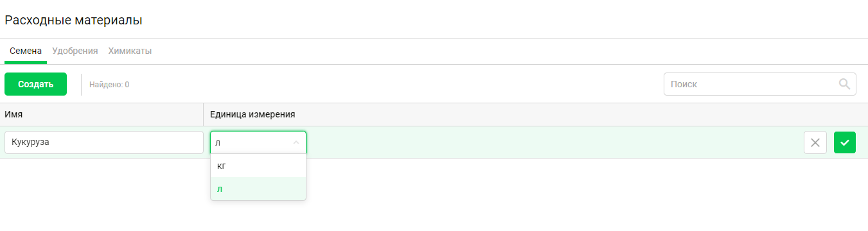This screenshot has width=868, height=231.
Task: Click the green Создать button
Action: [x=35, y=84]
